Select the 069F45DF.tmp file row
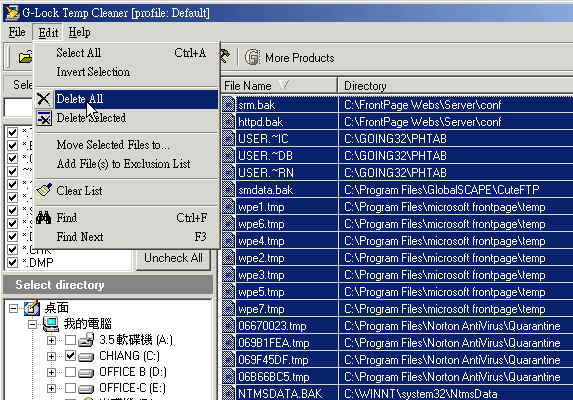Viewport: 573px width, 400px height. (397, 360)
